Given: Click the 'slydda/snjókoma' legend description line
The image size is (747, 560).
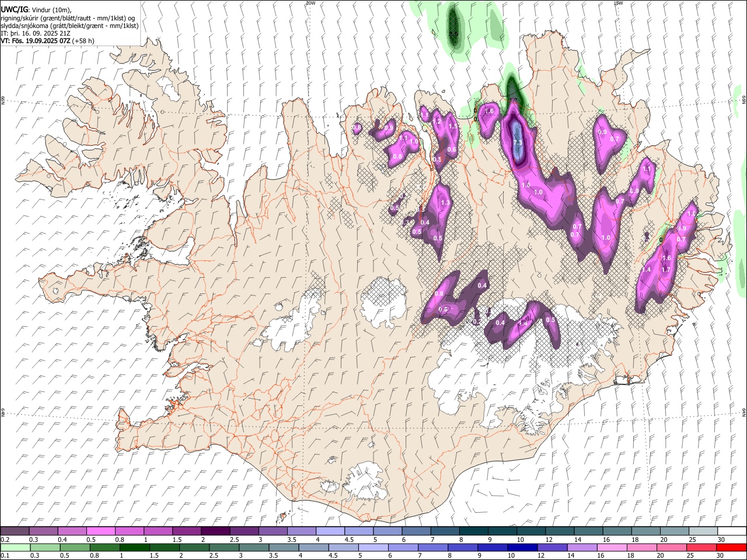Looking at the screenshot, I should coord(69,26).
